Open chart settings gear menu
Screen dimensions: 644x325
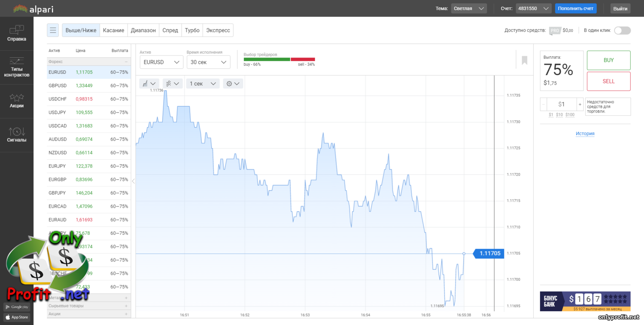pyautogui.click(x=233, y=84)
